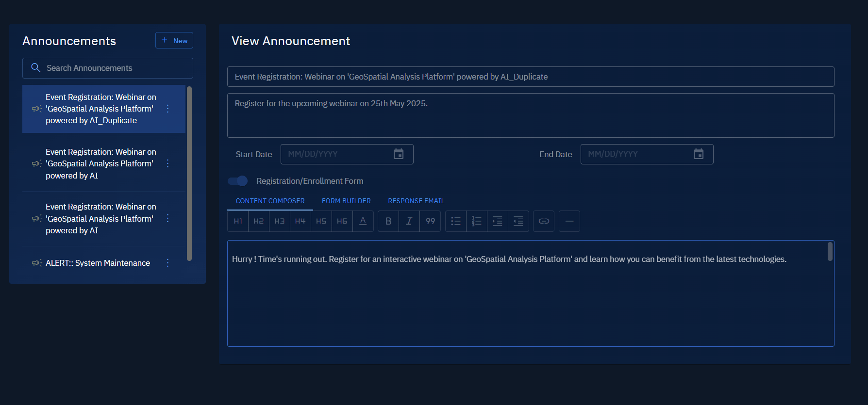Open options menu for ALERT System Maintenance

pyautogui.click(x=168, y=263)
